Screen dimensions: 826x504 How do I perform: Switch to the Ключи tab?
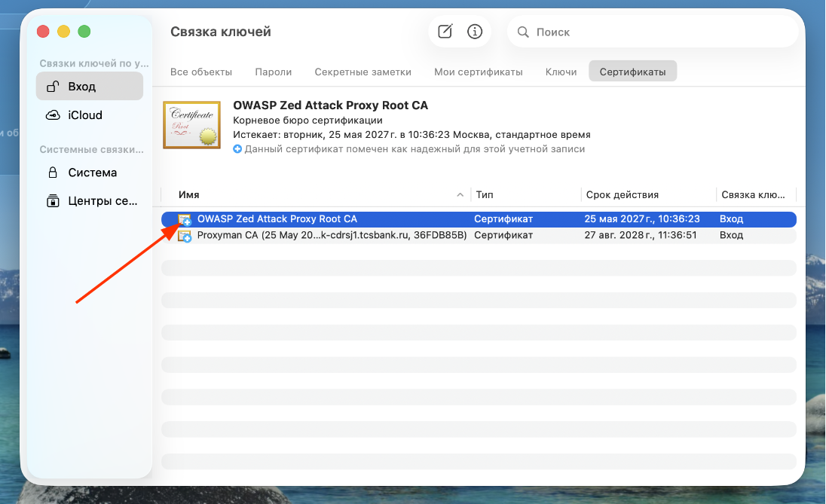coord(561,72)
